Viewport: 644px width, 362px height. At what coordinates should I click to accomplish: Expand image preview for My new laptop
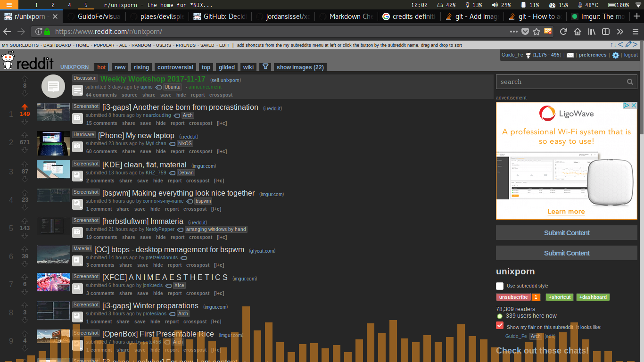77,146
